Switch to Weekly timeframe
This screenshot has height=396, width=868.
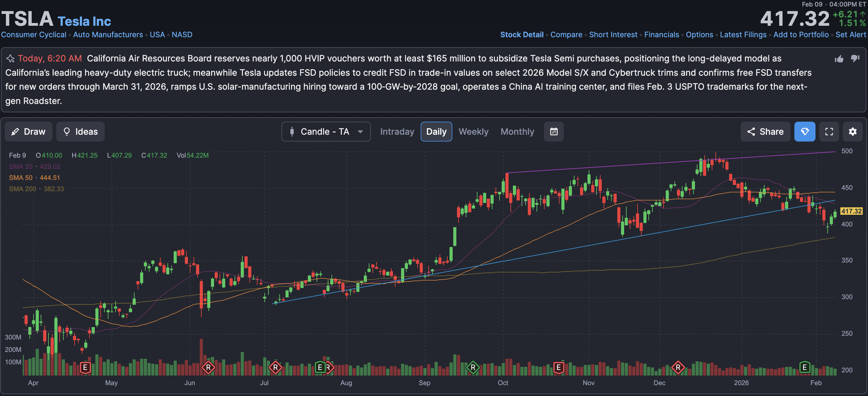pos(473,132)
